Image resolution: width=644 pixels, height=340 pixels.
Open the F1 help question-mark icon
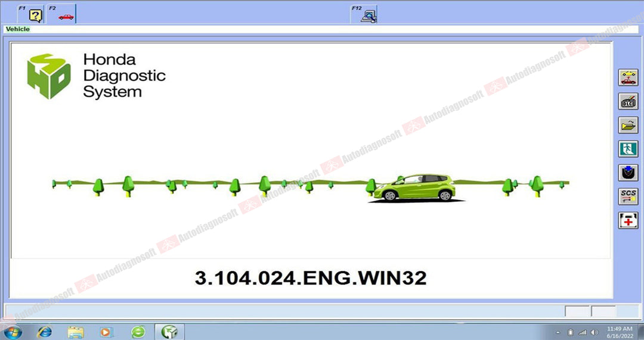[x=31, y=14]
